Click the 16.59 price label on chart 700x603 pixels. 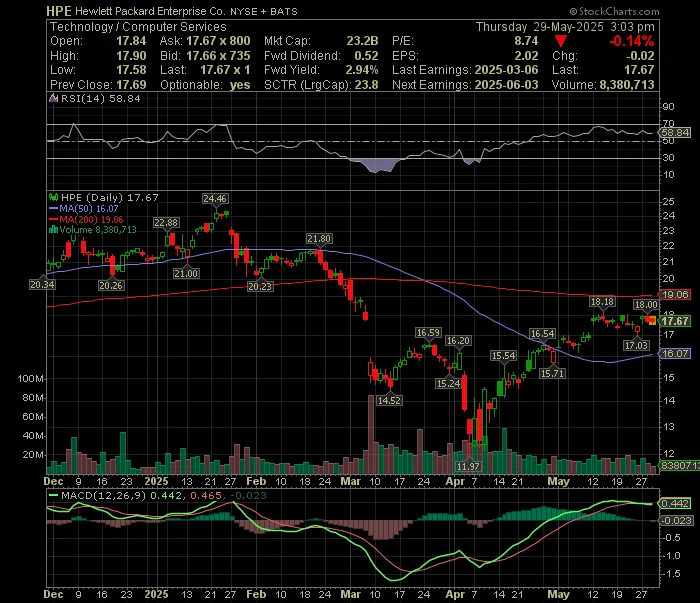pyautogui.click(x=428, y=333)
